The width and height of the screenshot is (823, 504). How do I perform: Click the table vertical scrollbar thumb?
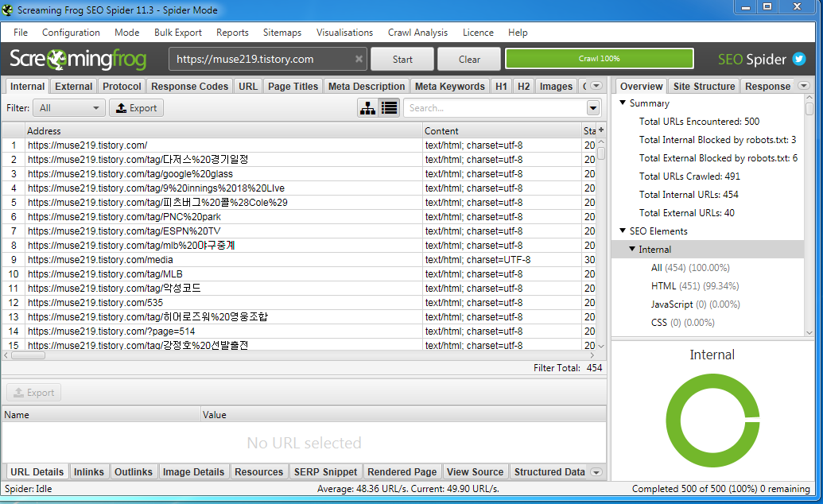[x=601, y=153]
